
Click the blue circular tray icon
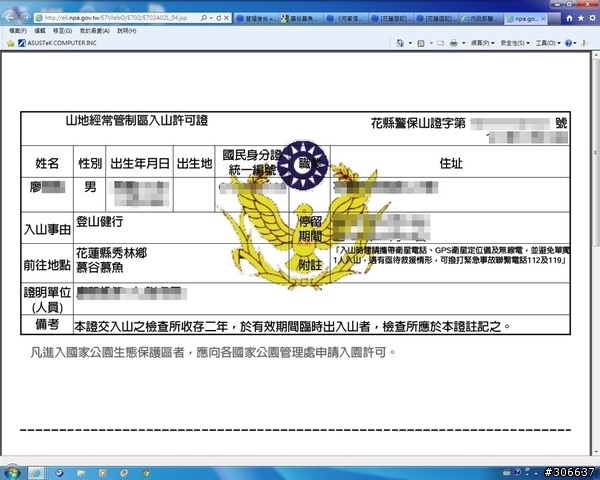pos(517,472)
